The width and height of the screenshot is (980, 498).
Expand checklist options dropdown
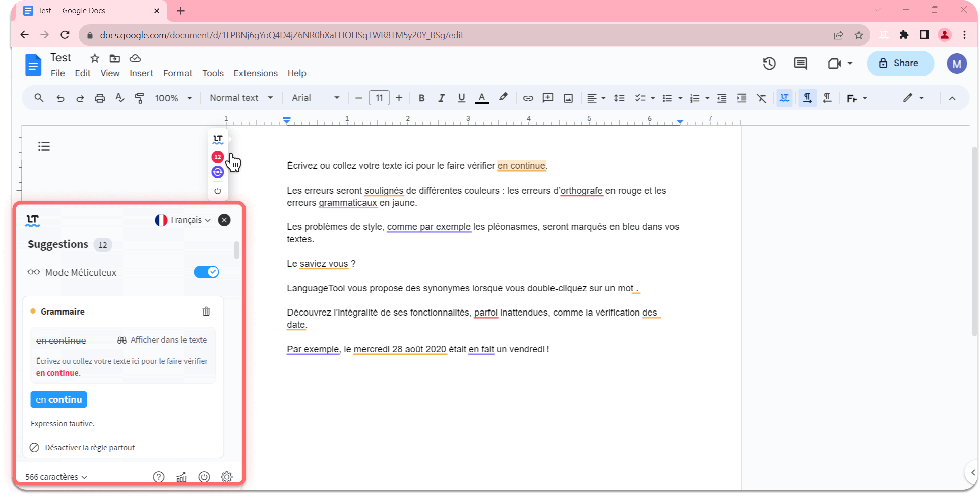coord(653,98)
